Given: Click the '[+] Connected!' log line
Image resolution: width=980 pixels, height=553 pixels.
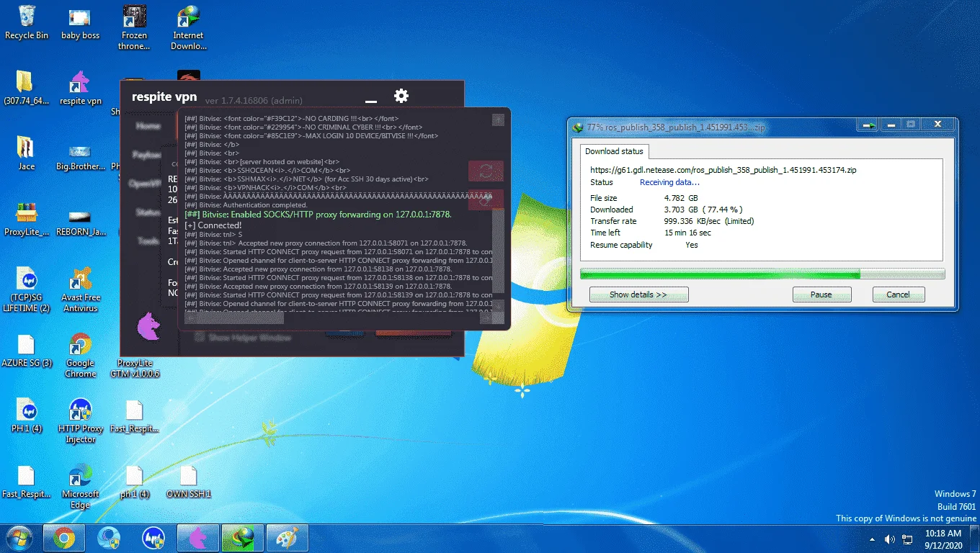Looking at the screenshot, I should click(213, 225).
